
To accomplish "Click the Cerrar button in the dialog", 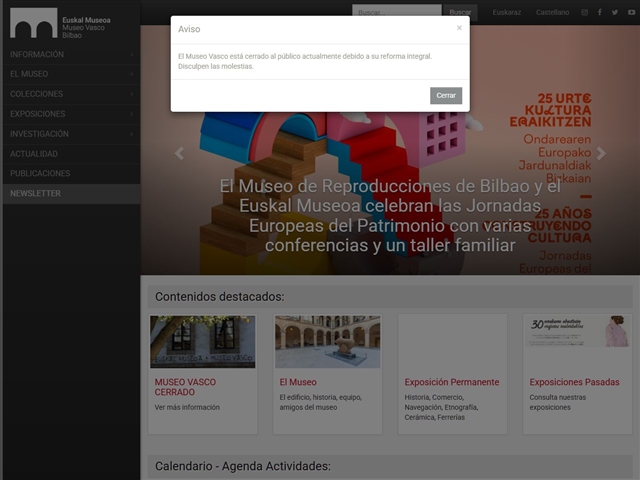I will [446, 96].
